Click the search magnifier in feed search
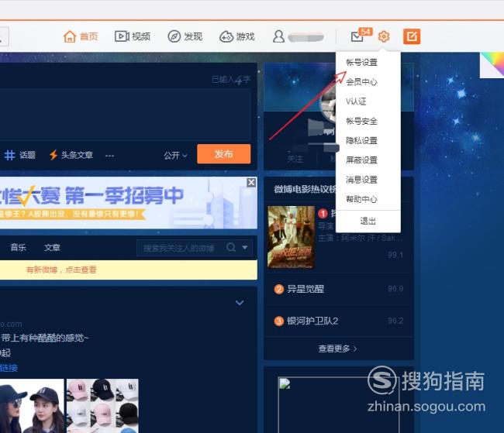 point(231,247)
